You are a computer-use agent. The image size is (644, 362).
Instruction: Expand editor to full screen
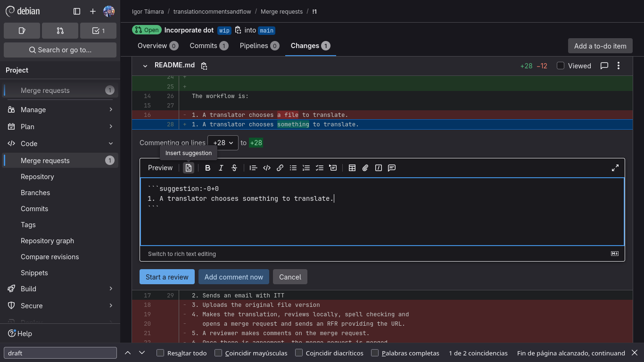click(615, 168)
